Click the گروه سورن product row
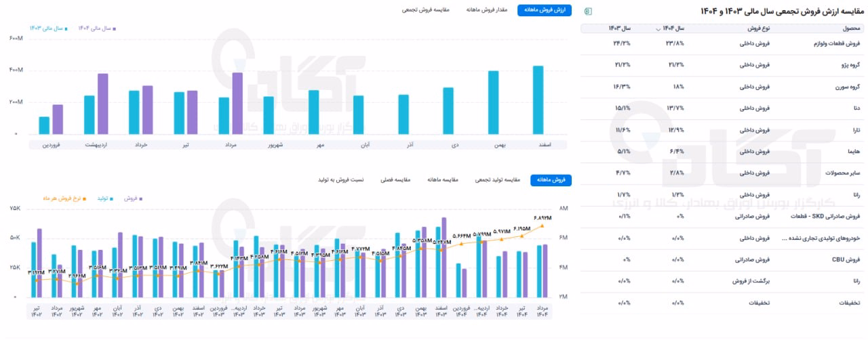 723,87
